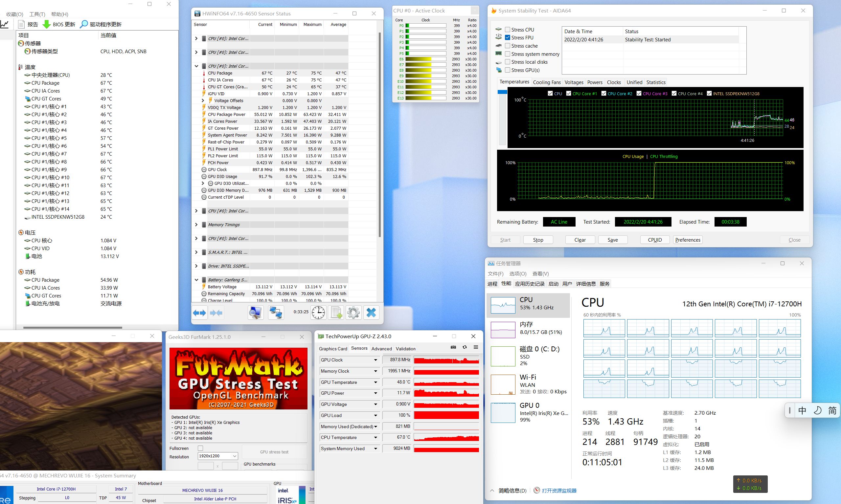Open GPU Load dropdown in GPU-Z

click(x=375, y=415)
